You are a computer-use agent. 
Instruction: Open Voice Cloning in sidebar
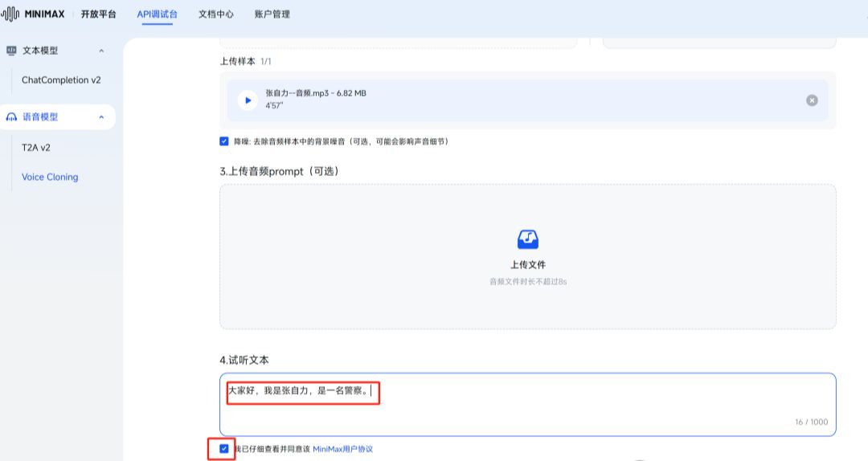[50, 177]
